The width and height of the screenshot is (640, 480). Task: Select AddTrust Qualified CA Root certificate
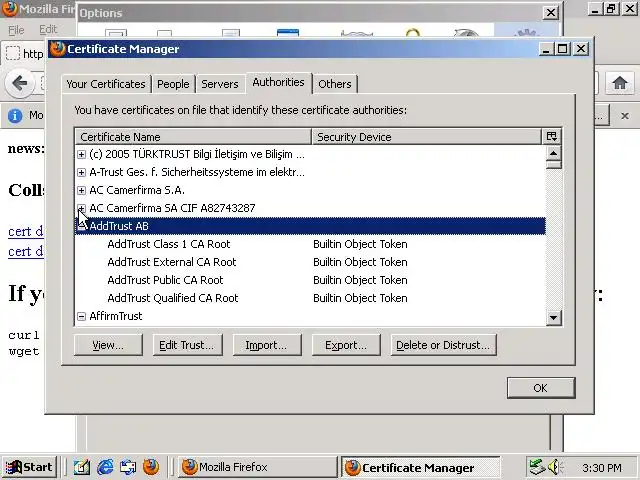tap(173, 298)
